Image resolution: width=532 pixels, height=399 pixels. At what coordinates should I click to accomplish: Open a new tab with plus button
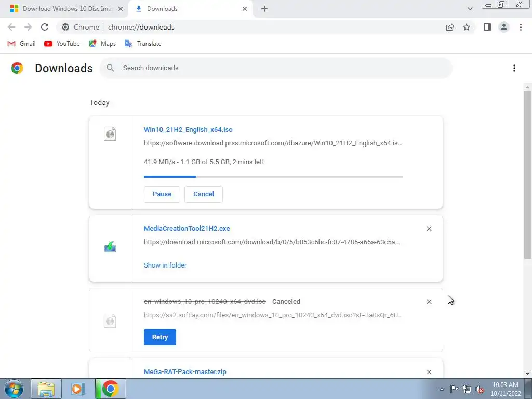tap(264, 9)
